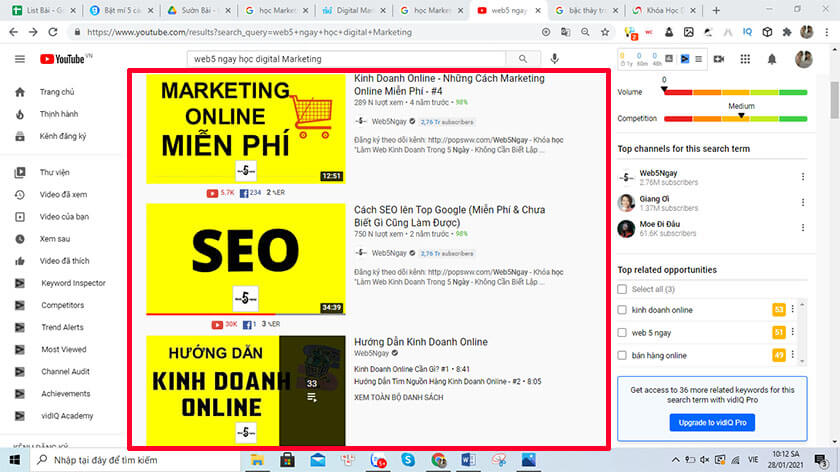Reload the page

(x=52, y=32)
